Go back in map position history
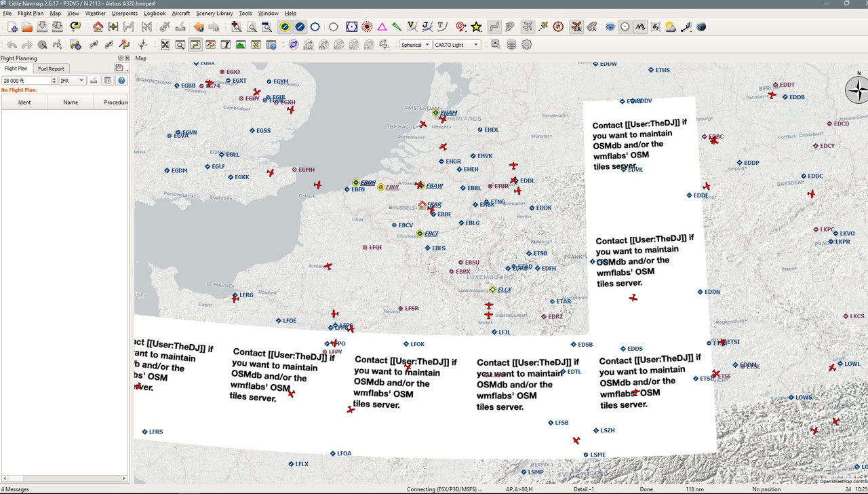Image resolution: width=868 pixels, height=494 pixels. pos(199,27)
